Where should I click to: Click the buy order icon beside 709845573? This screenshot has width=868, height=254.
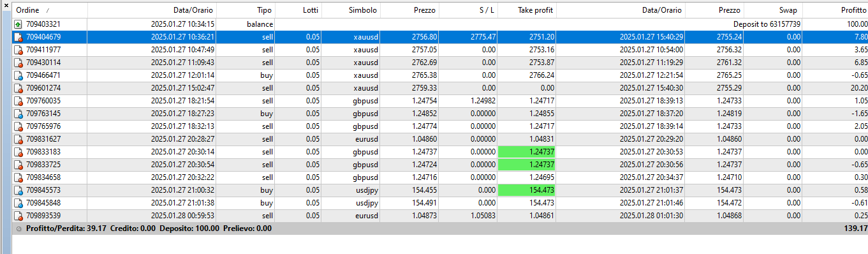(x=18, y=190)
